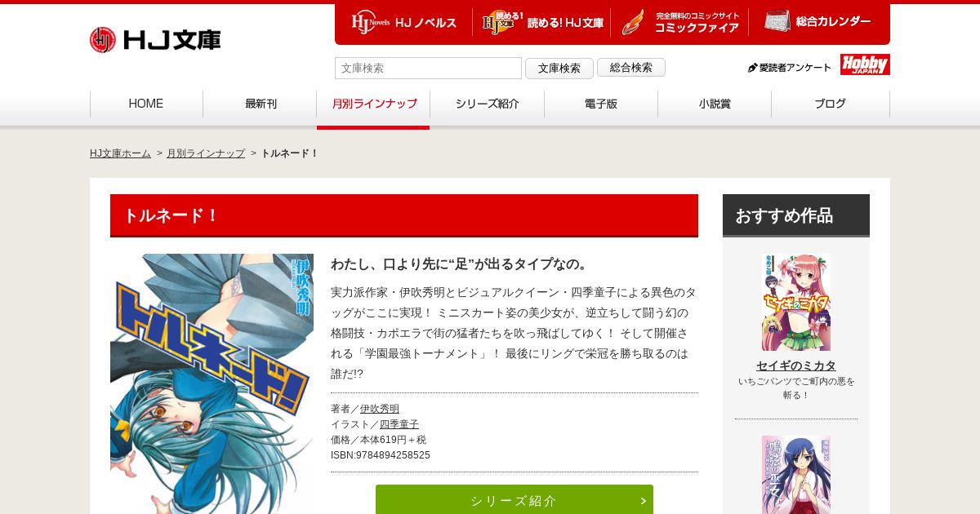Screen dimensions: 980x514
Task: Click the トルネード！ book cover image
Action: pyautogui.click(x=212, y=383)
